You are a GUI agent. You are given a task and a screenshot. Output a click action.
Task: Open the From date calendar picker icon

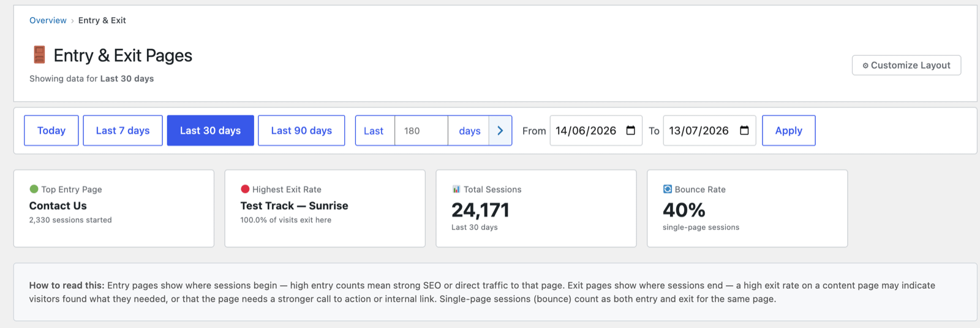pyautogui.click(x=631, y=131)
